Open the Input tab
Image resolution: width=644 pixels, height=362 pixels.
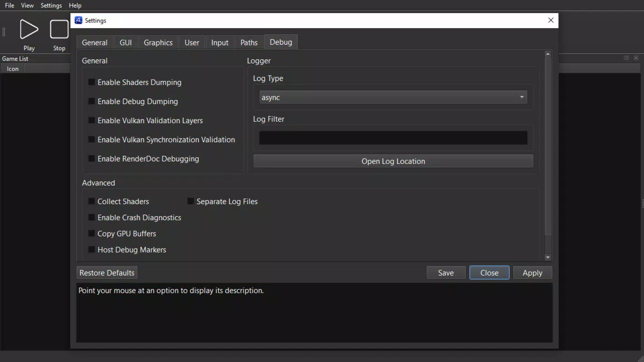pos(220,43)
